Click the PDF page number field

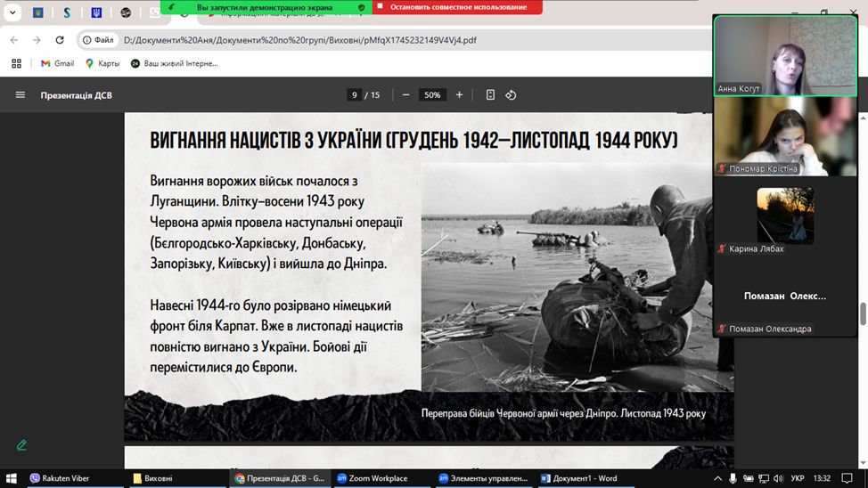tap(355, 95)
